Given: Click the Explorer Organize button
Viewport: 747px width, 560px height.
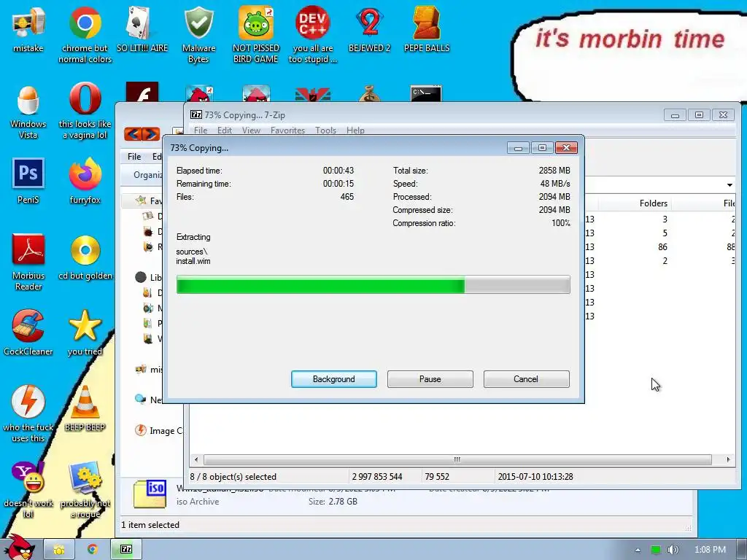Looking at the screenshot, I should 147,175.
